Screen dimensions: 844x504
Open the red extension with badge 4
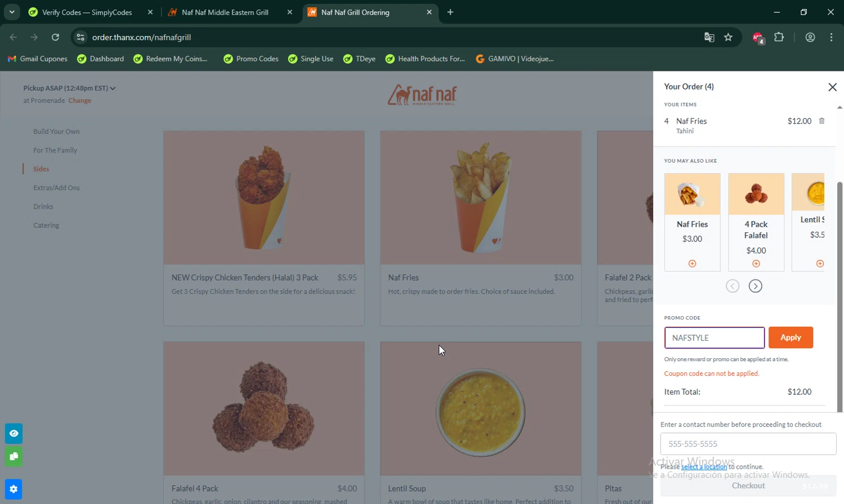pyautogui.click(x=758, y=38)
